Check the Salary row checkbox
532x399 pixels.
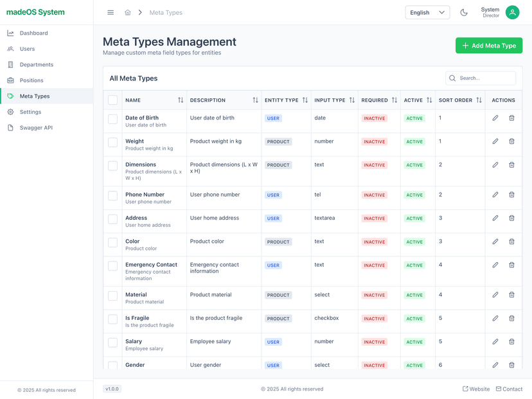112,342
